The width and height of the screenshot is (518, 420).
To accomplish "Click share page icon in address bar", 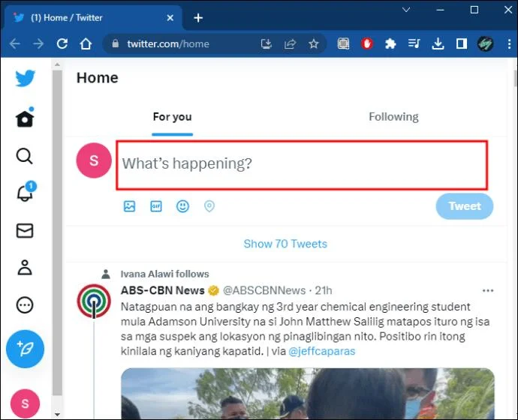I will (290, 43).
